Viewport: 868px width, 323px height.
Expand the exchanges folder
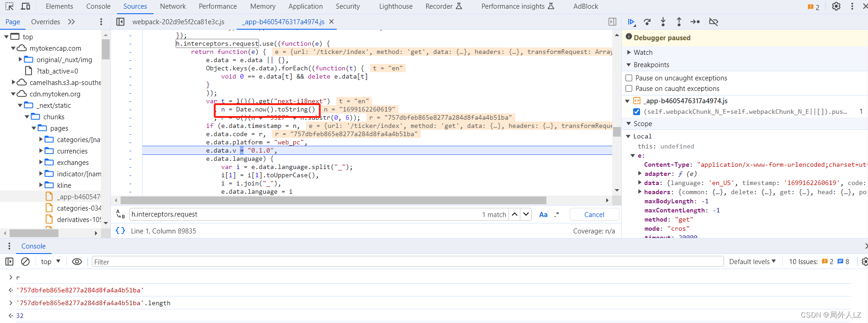(41, 162)
